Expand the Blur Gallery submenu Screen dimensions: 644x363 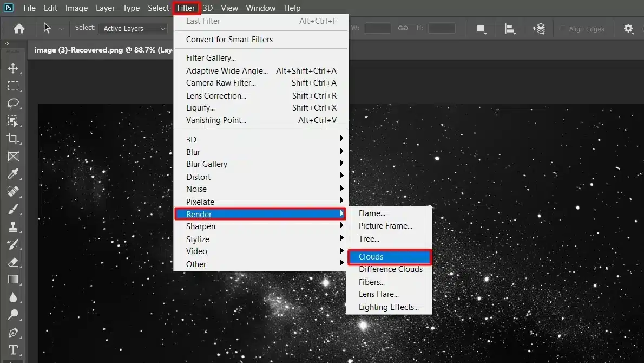(261, 164)
